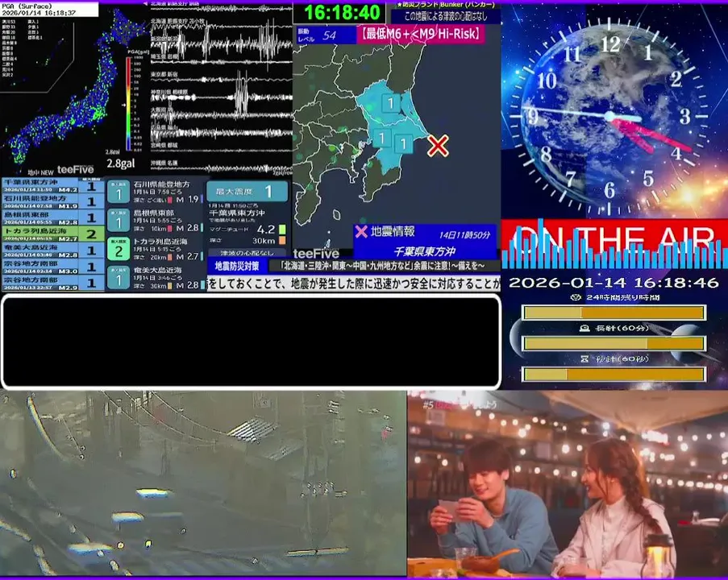The image size is (728, 580).
Task: Select the 宗谷地方南部 M2.9 list row
Action: click(52, 283)
